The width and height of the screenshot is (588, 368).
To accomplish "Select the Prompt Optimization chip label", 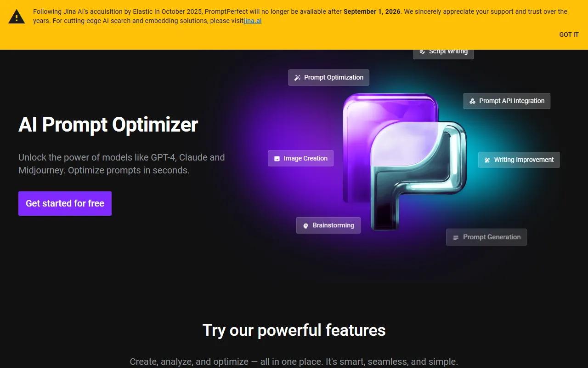I will (x=334, y=77).
